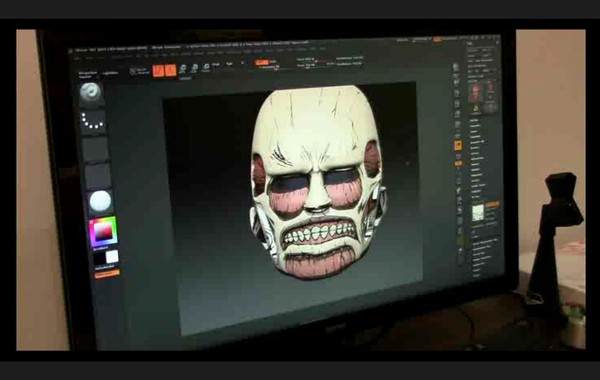Click the orange highlighted button beside texture thumbnail

(x=492, y=205)
